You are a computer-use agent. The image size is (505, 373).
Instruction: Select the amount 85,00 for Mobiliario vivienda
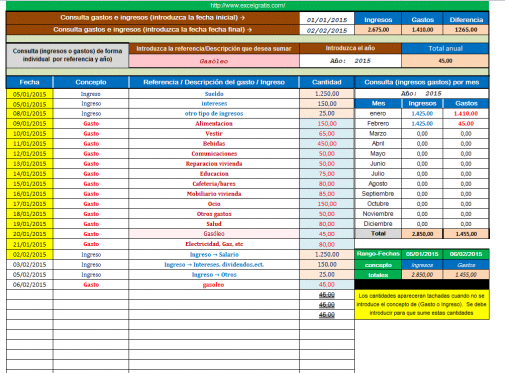(327, 194)
